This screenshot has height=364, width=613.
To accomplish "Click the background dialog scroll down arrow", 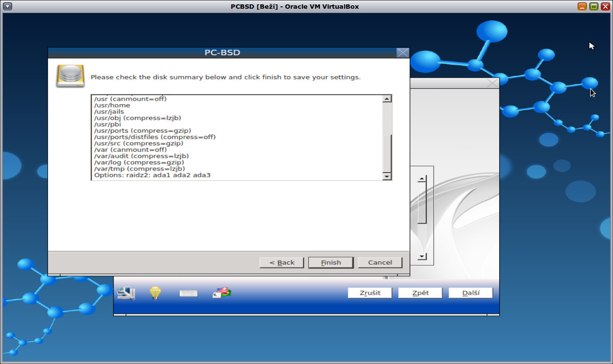I will coord(421,256).
